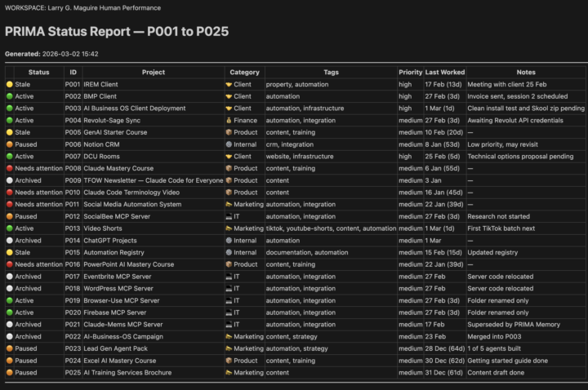Click the Product icon for GenAI Starter Course
This screenshot has width=588, height=390.
[229, 132]
